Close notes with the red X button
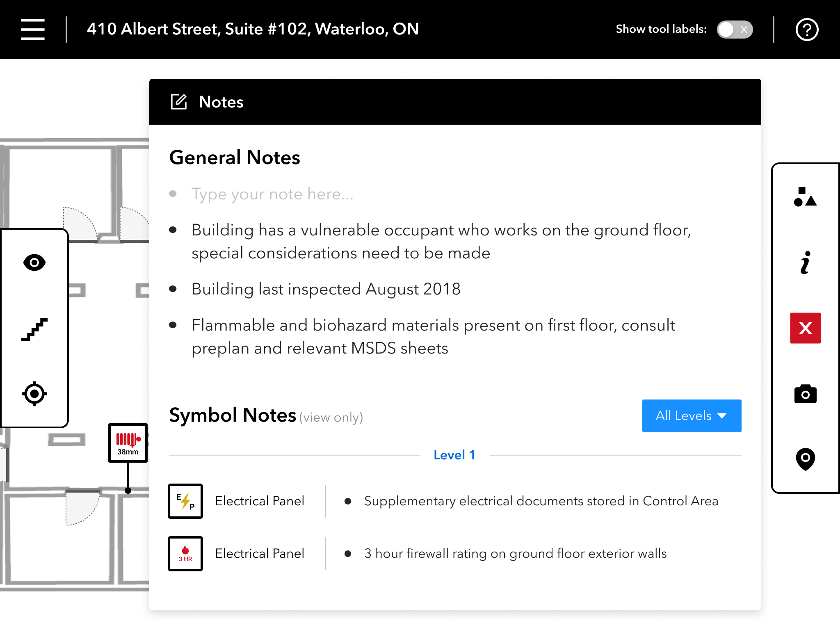 click(805, 328)
